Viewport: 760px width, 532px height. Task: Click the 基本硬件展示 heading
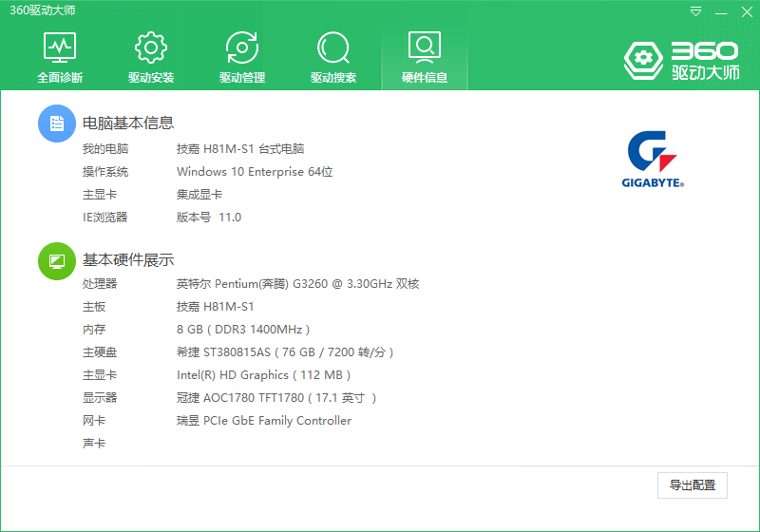[128, 260]
